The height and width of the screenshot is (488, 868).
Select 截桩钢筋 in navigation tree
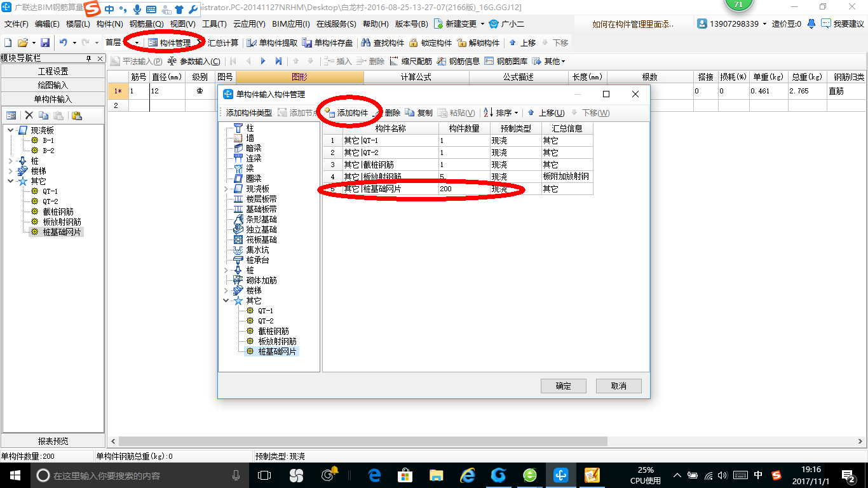pyautogui.click(x=58, y=212)
